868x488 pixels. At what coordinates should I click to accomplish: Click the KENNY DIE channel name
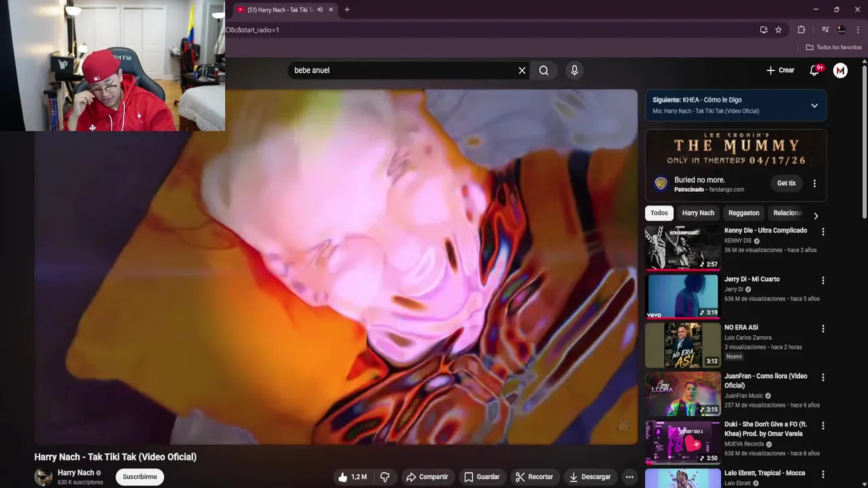738,241
